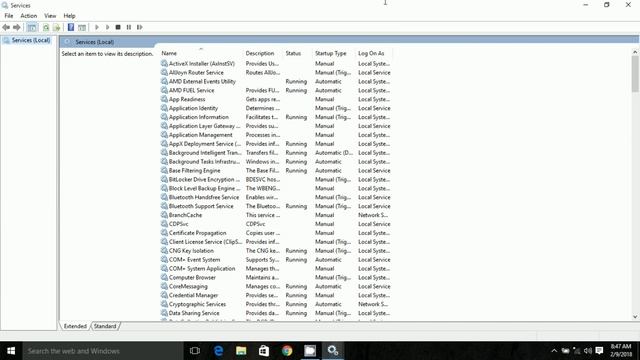Open the volume control in system tray
The width and height of the screenshot is (640, 360).
(x=588, y=351)
